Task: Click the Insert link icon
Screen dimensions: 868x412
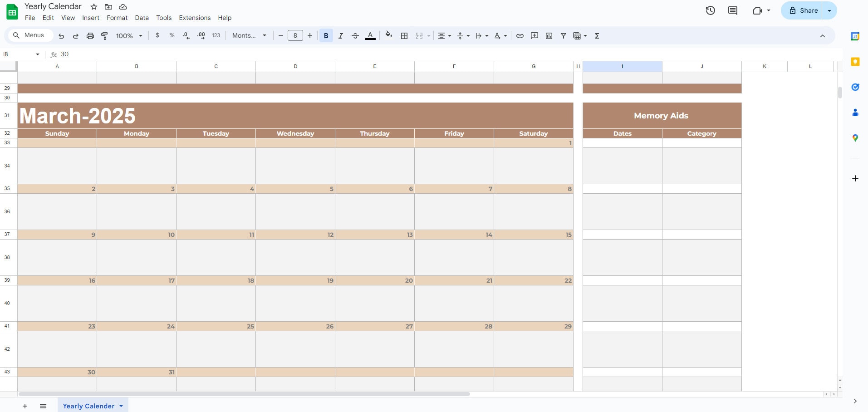Action: pyautogui.click(x=520, y=36)
